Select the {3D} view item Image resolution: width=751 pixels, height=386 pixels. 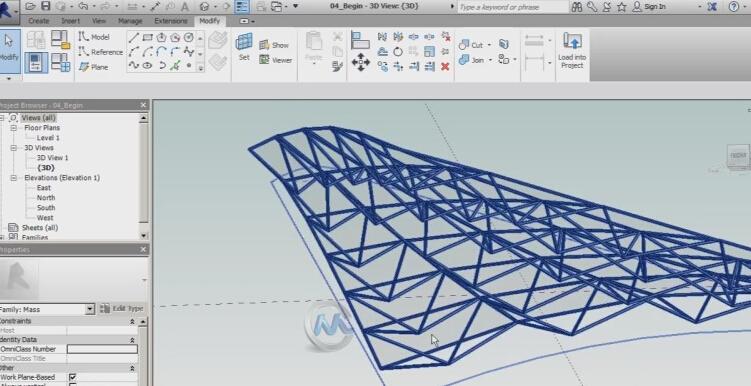pyautogui.click(x=46, y=168)
